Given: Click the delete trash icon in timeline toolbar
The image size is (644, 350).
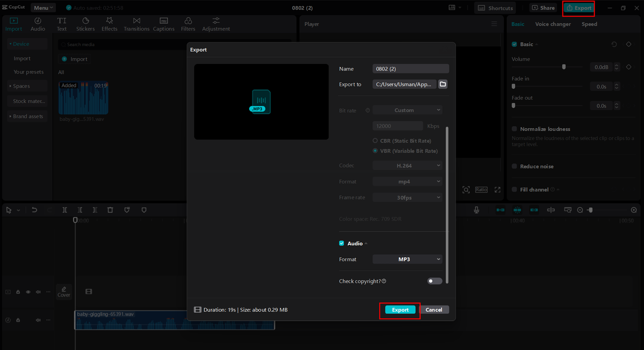Looking at the screenshot, I should pyautogui.click(x=110, y=210).
